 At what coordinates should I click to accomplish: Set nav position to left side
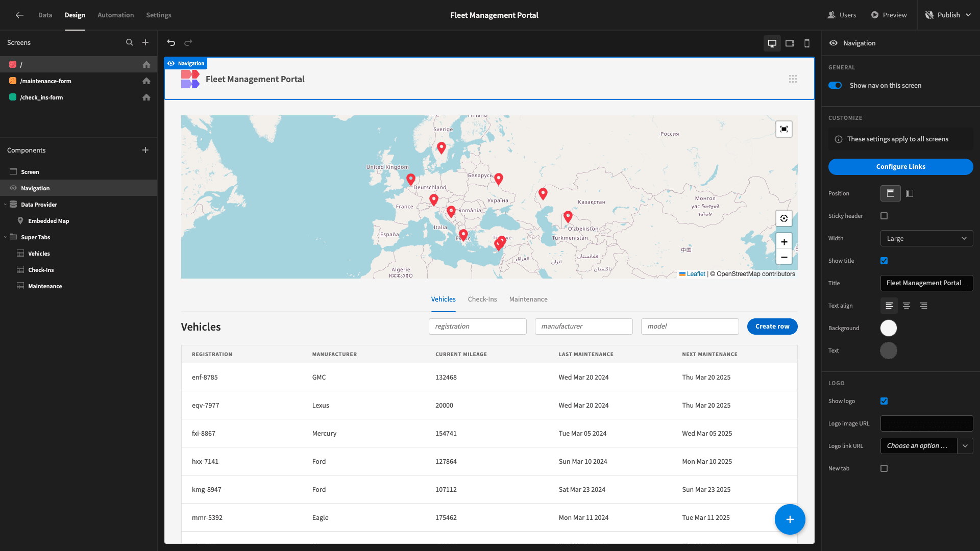(910, 193)
